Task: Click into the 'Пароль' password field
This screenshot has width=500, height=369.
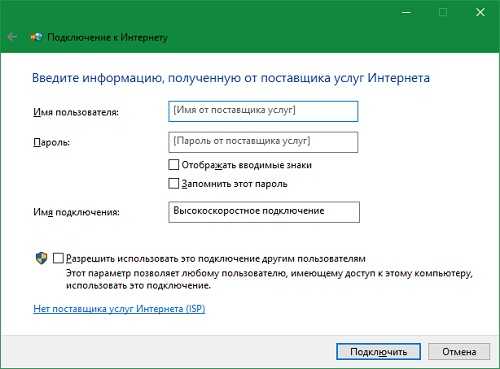Action: click(x=263, y=142)
